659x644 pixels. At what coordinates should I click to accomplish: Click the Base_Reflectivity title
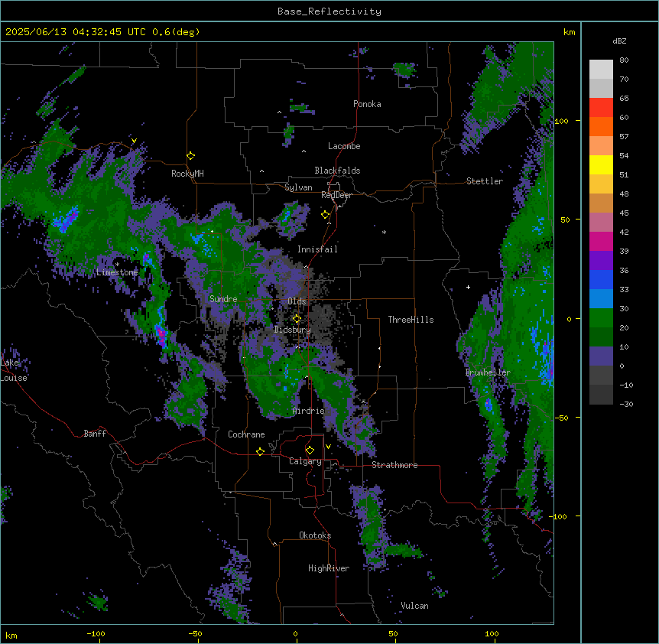329,11
